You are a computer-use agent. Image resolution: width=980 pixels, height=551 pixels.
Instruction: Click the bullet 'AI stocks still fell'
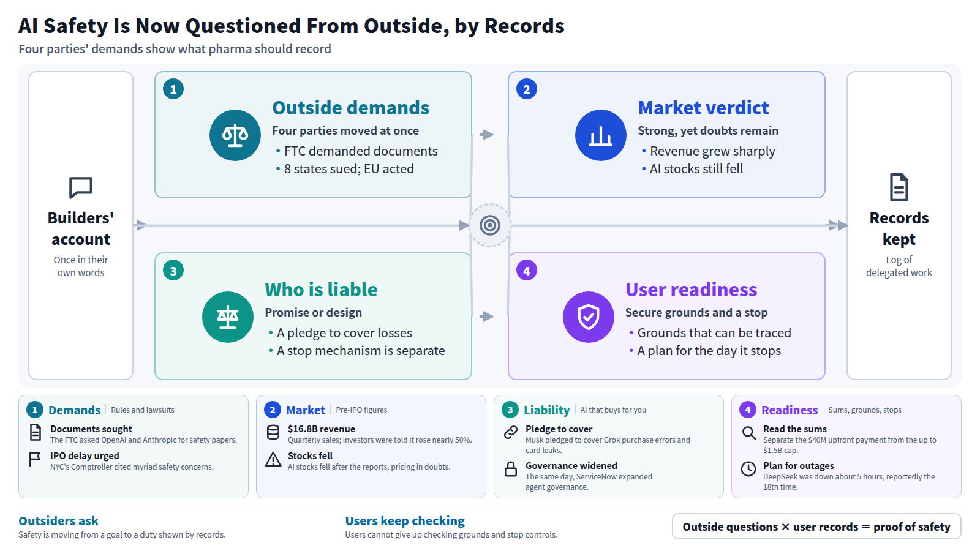click(692, 169)
